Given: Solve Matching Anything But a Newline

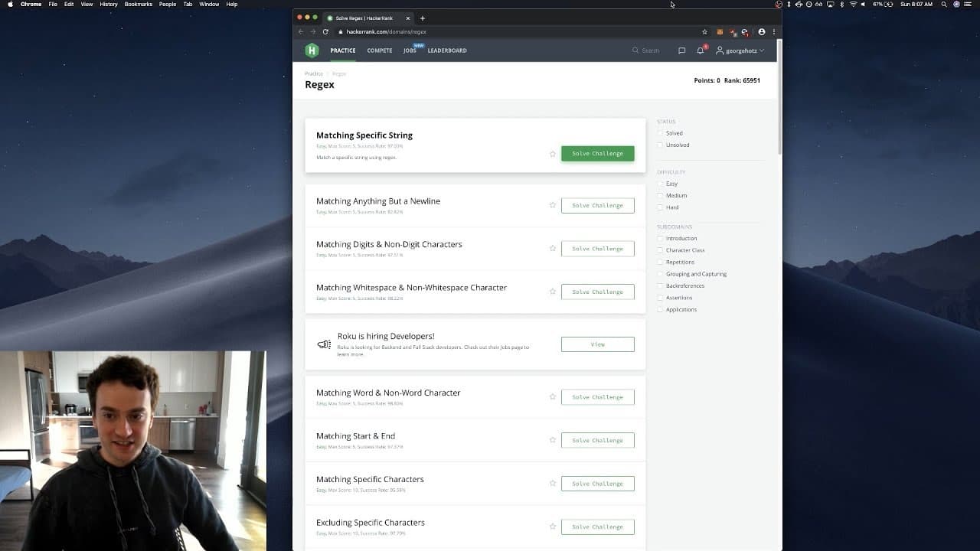Looking at the screenshot, I should 597,205.
